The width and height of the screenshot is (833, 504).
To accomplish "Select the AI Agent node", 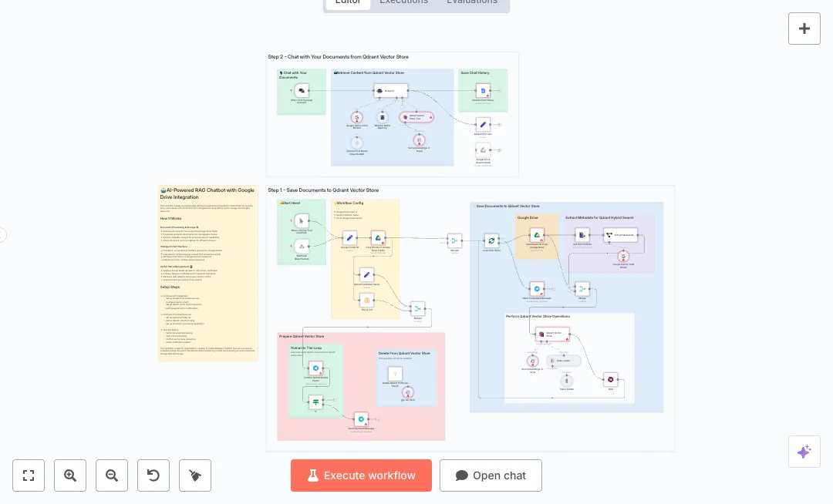I will (390, 91).
